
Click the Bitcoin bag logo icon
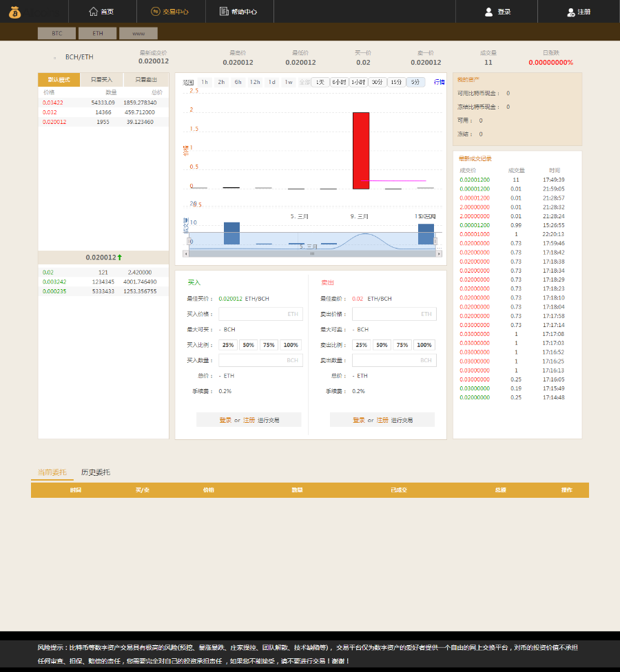[14, 12]
